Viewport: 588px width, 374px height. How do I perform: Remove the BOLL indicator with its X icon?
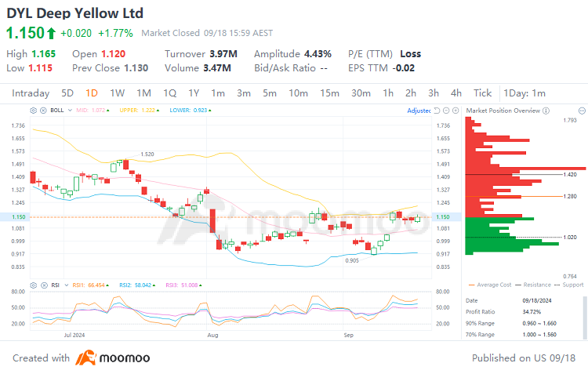43,111
